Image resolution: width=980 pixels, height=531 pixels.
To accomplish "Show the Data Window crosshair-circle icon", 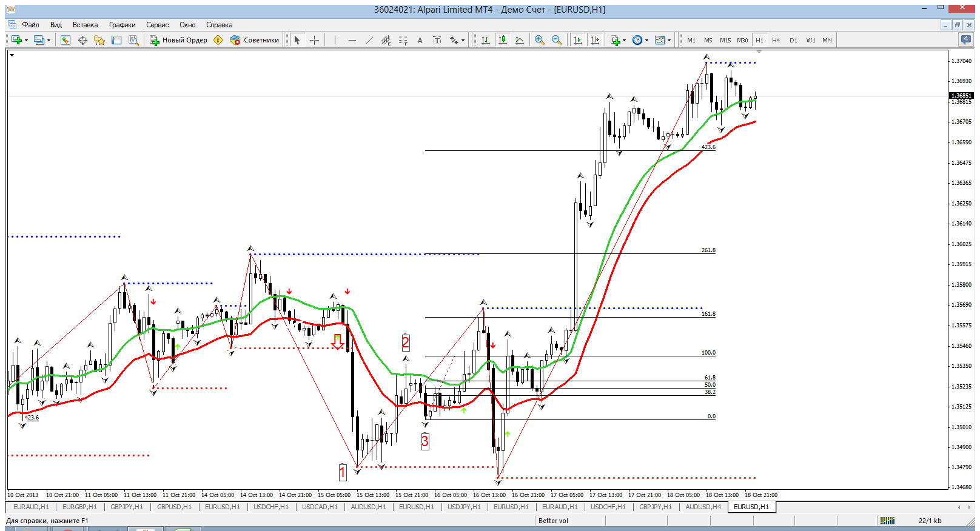I will pos(82,40).
